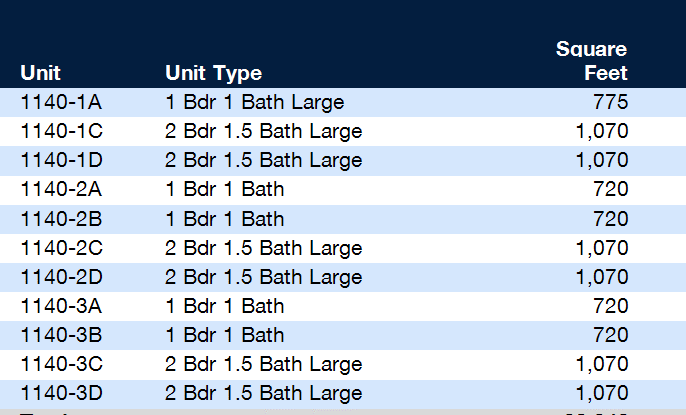This screenshot has height=415, width=686.
Task: Select unit 1140-2C cell
Action: pyautogui.click(x=61, y=248)
